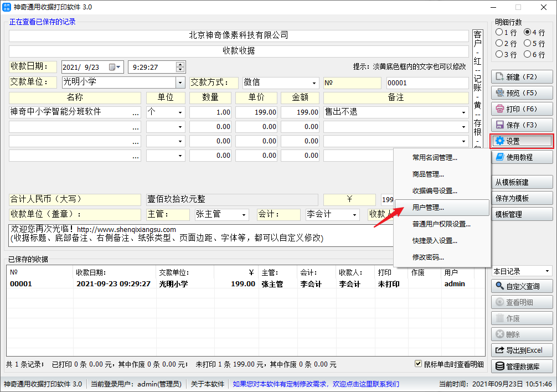Expand the 交款方式 payment method dropdown
Viewport: 557px width, 392px height.
314,83
